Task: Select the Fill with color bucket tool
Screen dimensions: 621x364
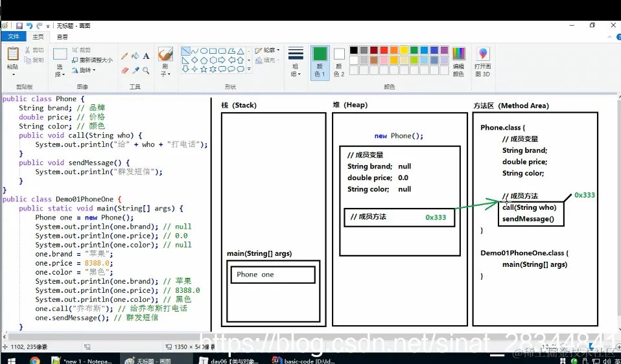Action: point(135,56)
